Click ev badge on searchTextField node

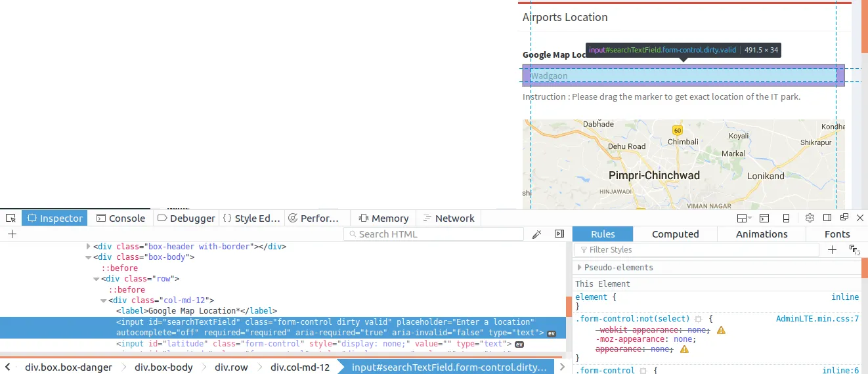[x=552, y=333]
